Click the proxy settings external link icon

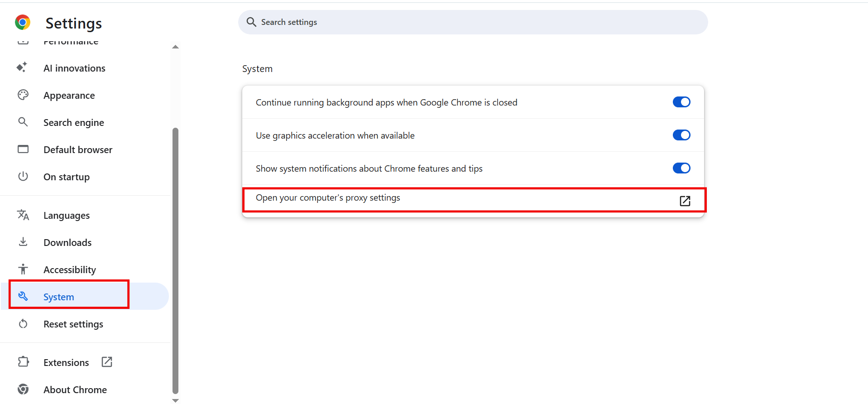685,201
